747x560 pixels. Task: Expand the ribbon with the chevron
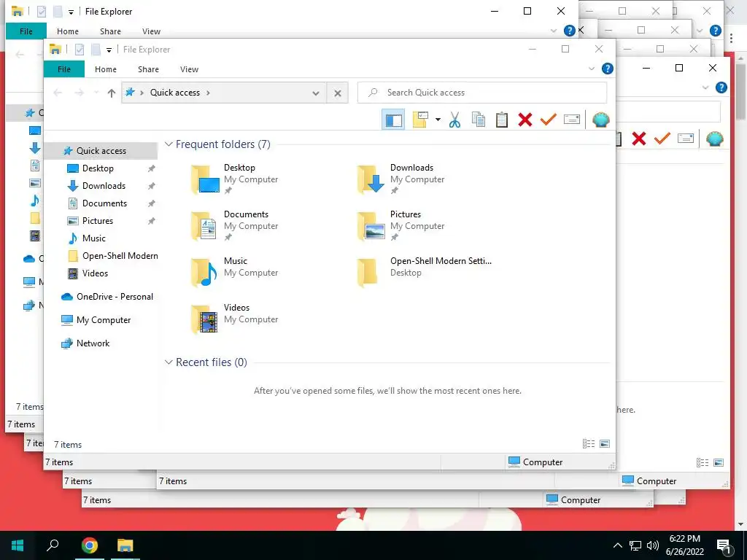tap(591, 69)
